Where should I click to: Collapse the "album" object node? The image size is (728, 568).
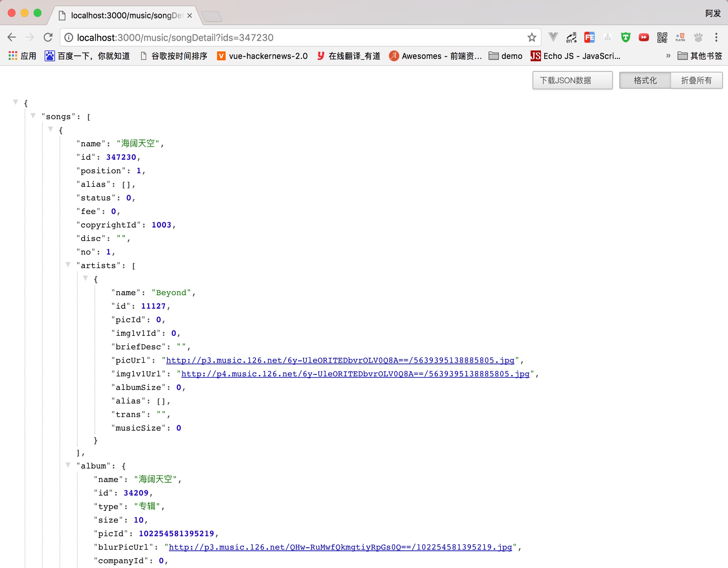point(68,465)
